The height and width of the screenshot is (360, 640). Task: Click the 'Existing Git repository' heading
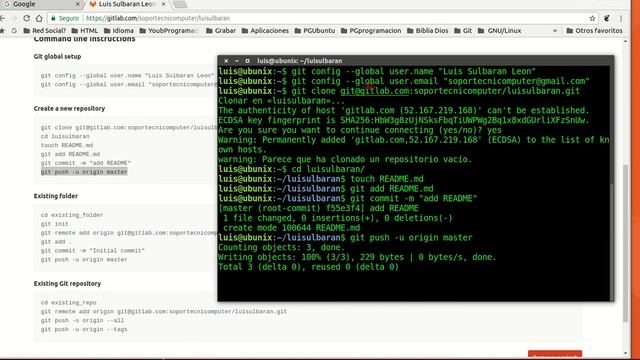coord(67,284)
